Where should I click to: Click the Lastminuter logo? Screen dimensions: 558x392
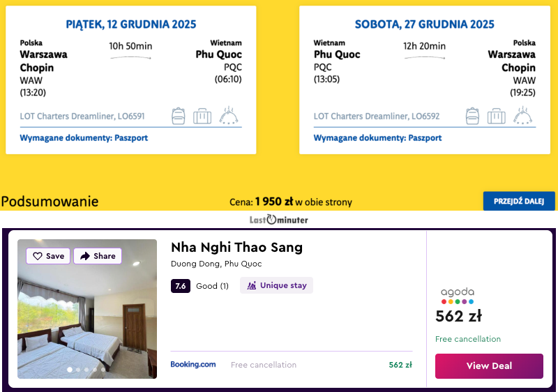[279, 220]
